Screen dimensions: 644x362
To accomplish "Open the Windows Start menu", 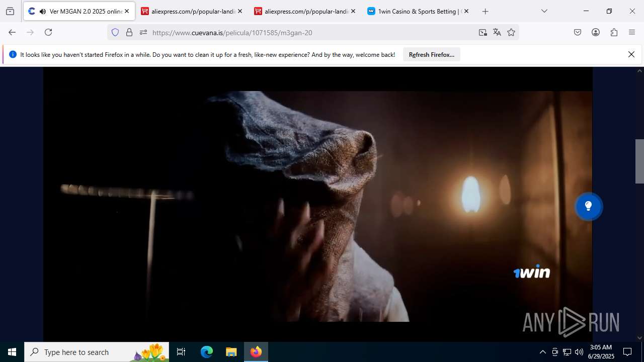I will tap(12, 352).
